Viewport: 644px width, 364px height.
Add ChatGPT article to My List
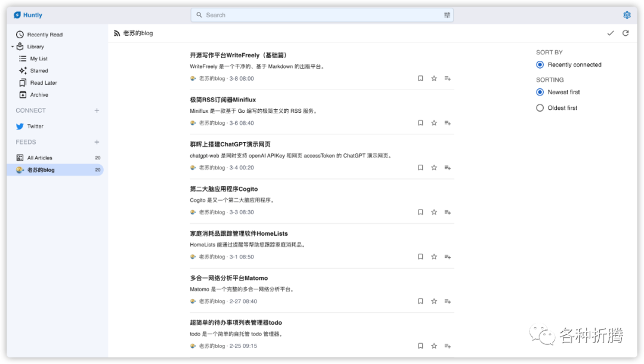point(447,168)
